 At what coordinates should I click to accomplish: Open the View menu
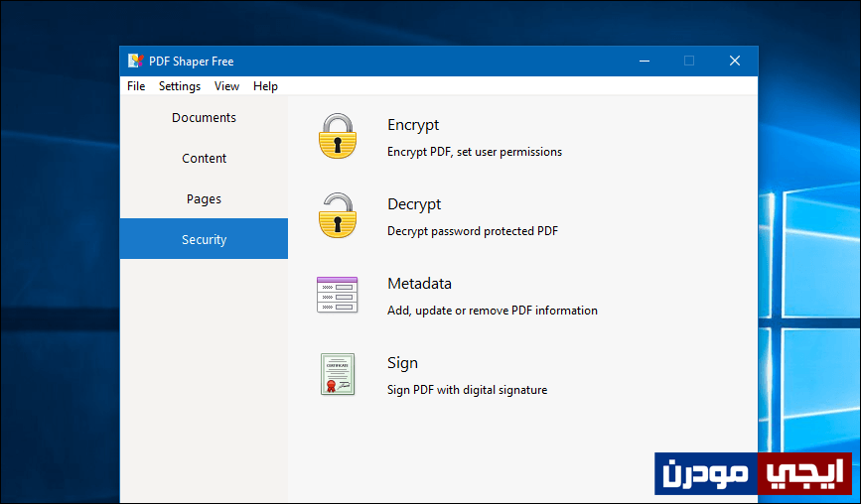point(226,86)
